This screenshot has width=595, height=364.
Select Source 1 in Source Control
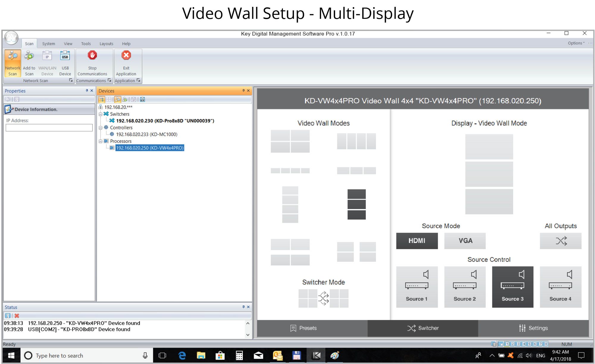pyautogui.click(x=417, y=287)
